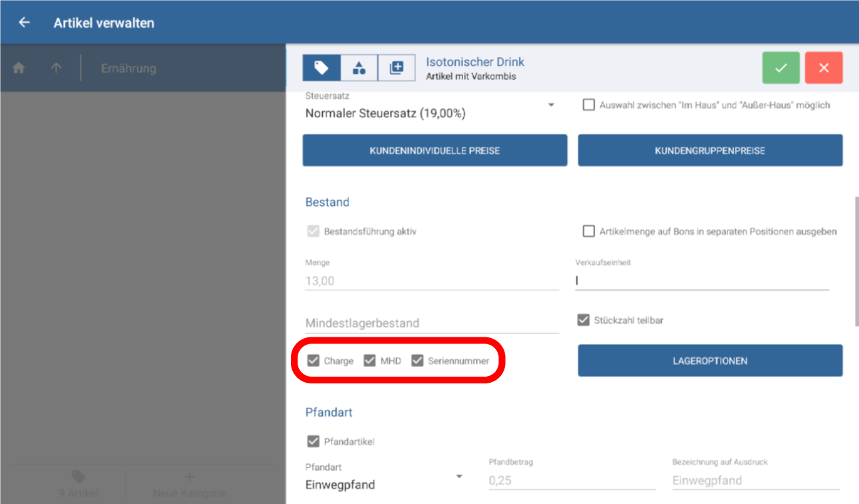This screenshot has height=504, width=859.
Task: Click the Pfandart section heading
Action: (x=329, y=412)
